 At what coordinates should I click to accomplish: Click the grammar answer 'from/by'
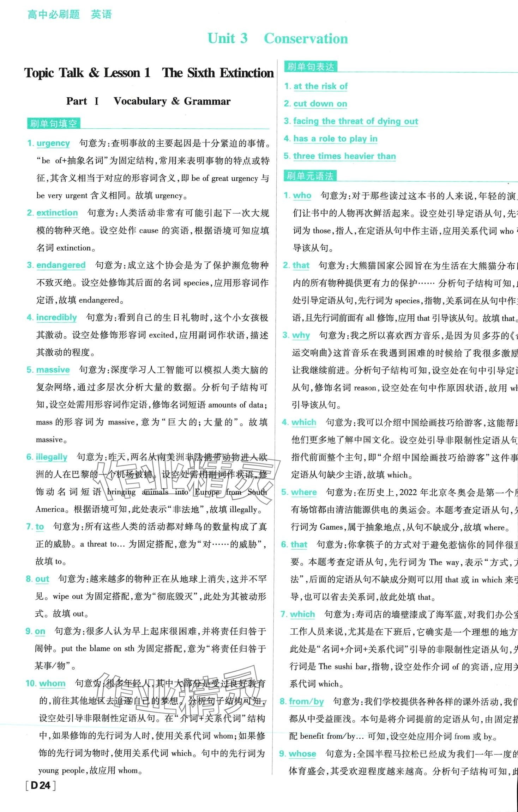[306, 702]
